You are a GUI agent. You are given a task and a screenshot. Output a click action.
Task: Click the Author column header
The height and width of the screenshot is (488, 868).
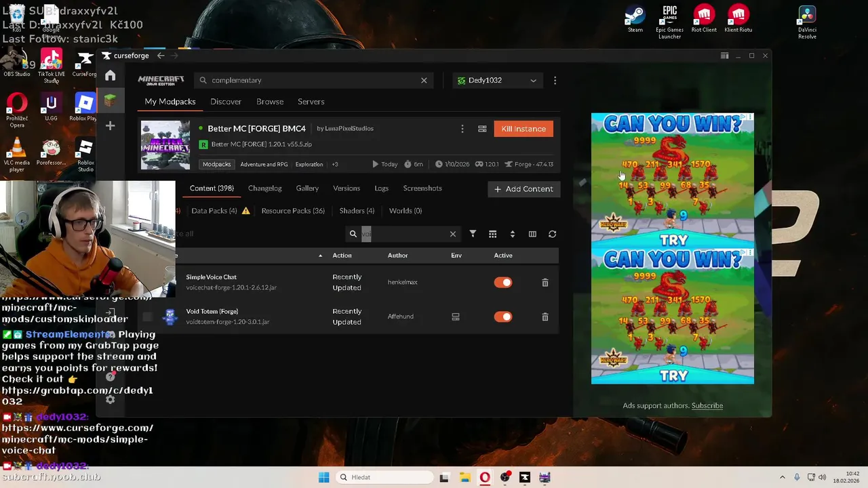coord(397,256)
